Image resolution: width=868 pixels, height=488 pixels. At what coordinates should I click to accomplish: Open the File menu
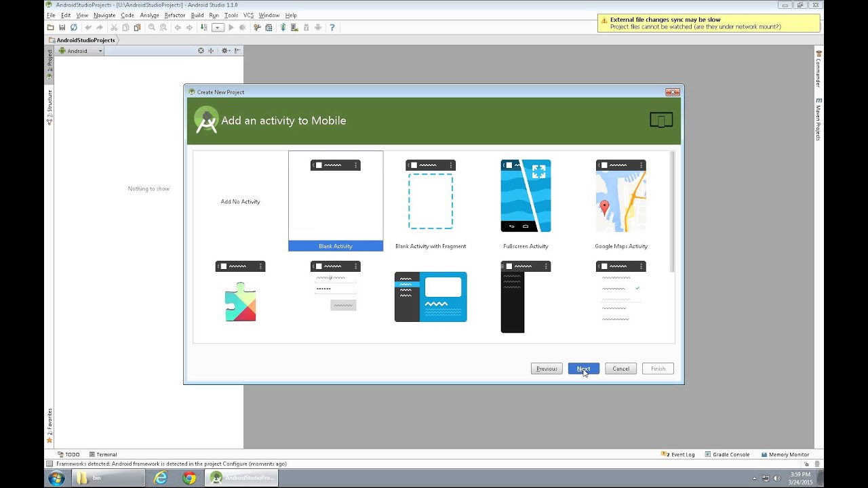(x=50, y=15)
